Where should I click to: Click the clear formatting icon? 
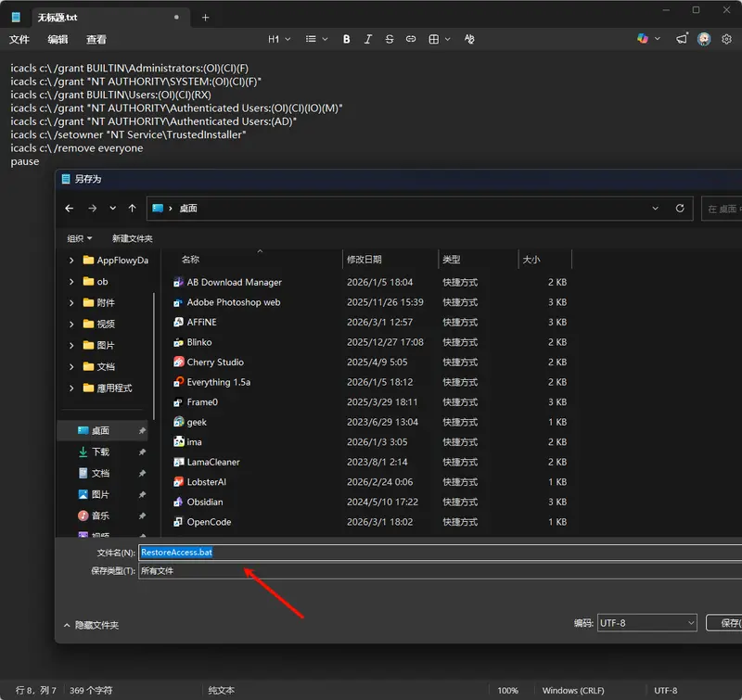click(468, 39)
